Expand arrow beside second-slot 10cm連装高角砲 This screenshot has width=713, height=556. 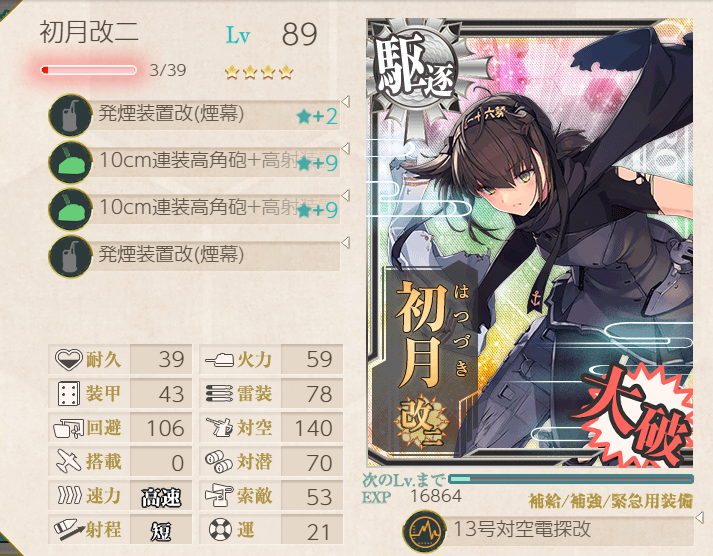[346, 148]
